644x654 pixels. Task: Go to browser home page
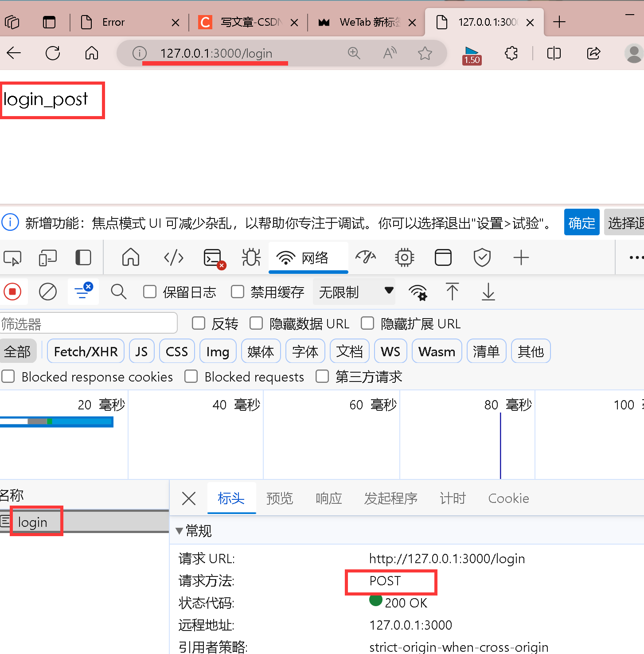[92, 53]
